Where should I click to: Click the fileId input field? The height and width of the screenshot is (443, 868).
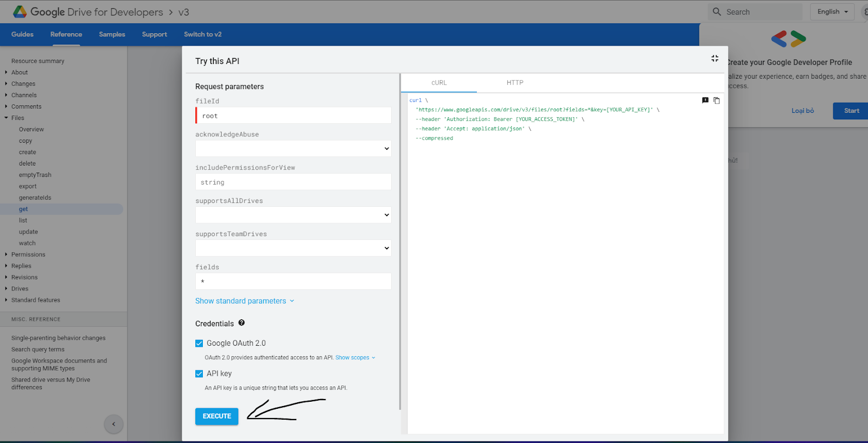(293, 115)
